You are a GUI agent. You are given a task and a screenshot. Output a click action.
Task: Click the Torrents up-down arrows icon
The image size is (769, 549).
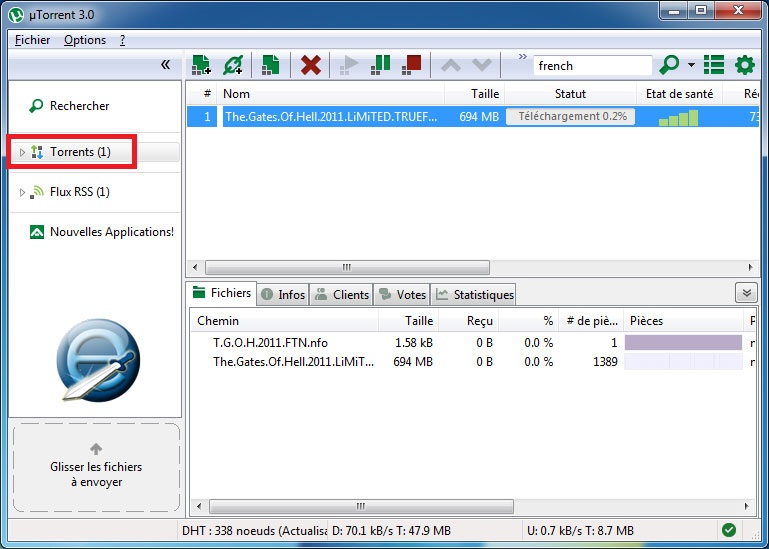click(x=37, y=152)
